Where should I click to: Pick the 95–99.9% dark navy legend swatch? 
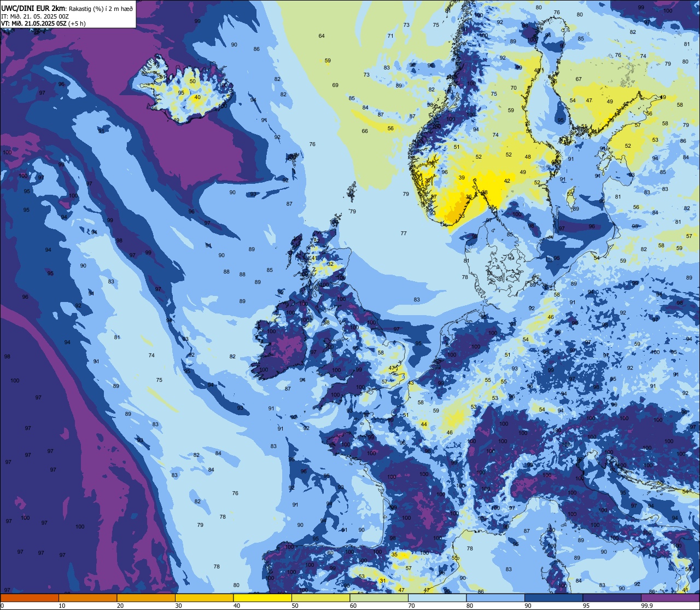tap(612, 598)
